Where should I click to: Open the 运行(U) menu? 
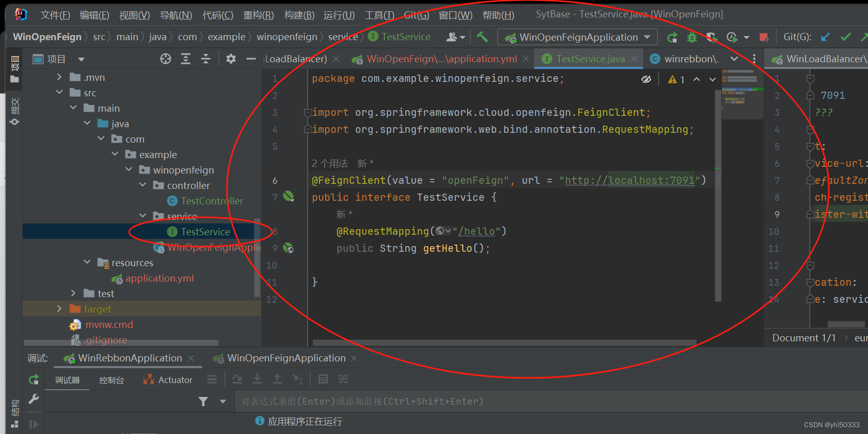pos(339,15)
